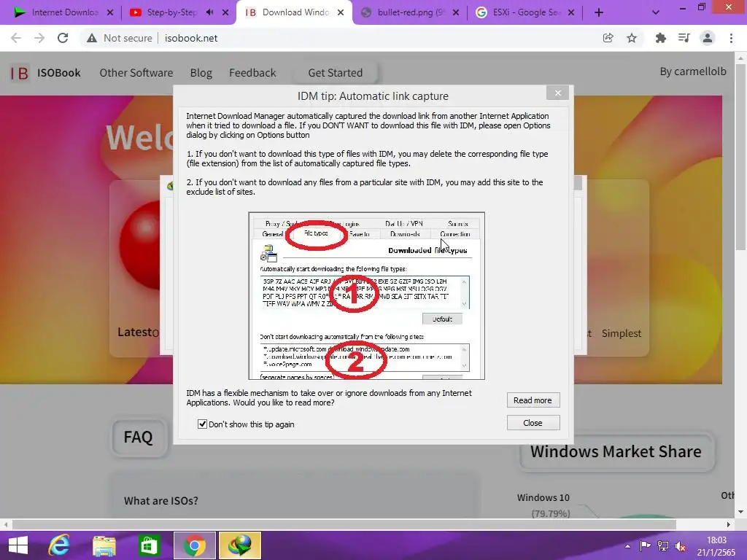Open the network tray icon

pyautogui.click(x=662, y=546)
